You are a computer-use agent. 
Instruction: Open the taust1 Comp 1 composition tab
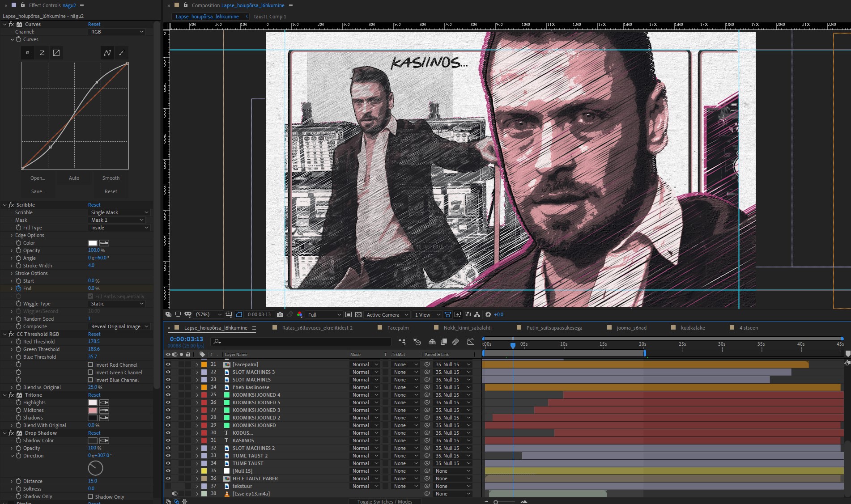click(x=270, y=17)
